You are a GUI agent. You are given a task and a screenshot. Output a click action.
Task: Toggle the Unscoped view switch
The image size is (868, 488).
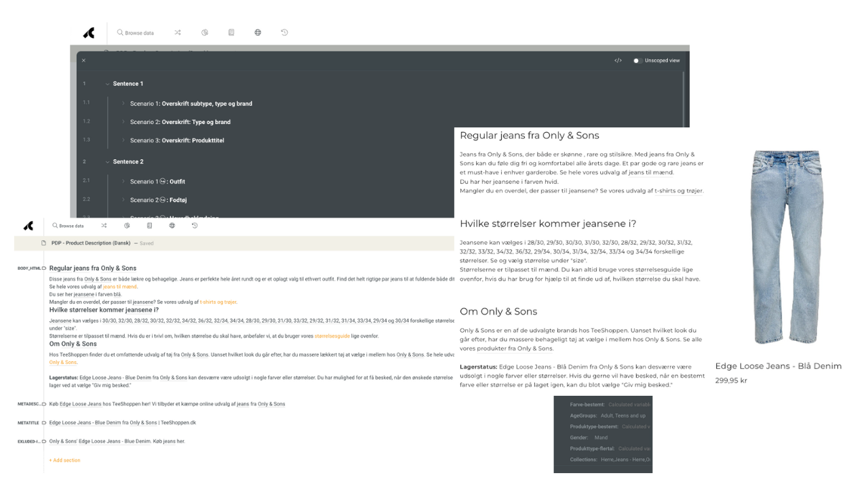[x=637, y=60]
